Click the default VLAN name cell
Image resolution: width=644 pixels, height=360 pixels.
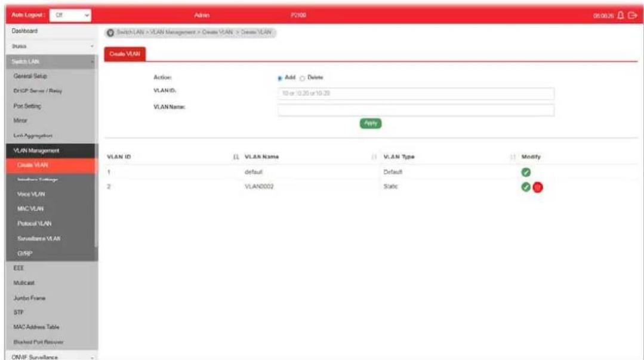254,172
